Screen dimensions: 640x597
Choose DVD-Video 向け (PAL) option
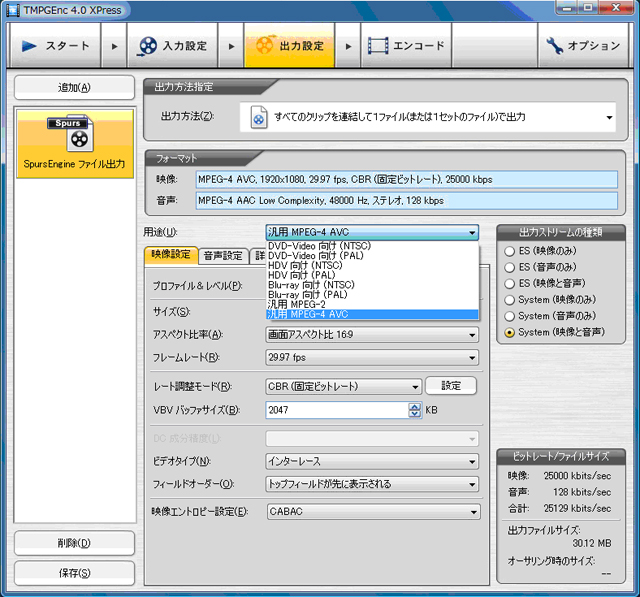372,256
